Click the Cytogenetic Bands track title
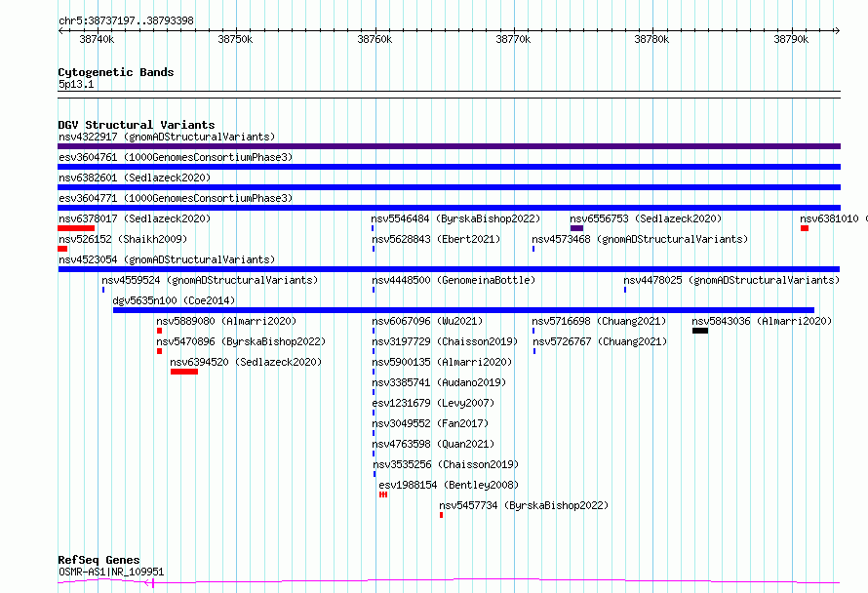Image resolution: width=868 pixels, height=593 pixels. (x=116, y=72)
